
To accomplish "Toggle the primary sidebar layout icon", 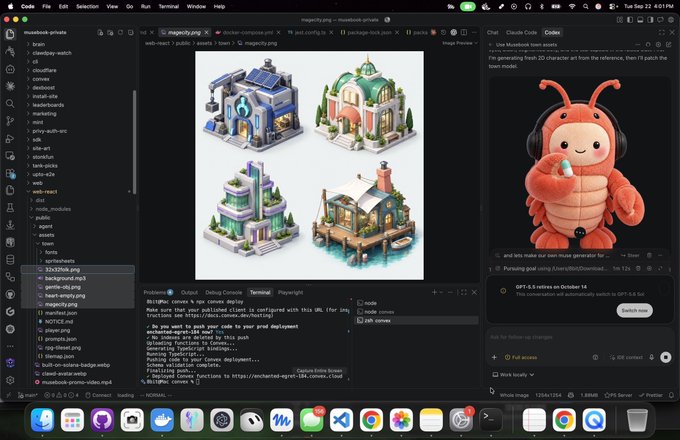I will (630, 20).
